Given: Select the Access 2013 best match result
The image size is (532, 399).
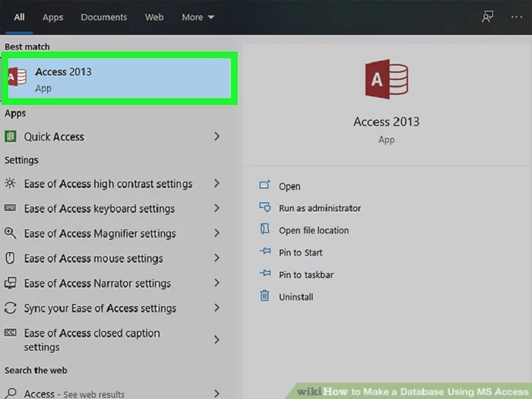Looking at the screenshot, I should (x=118, y=79).
